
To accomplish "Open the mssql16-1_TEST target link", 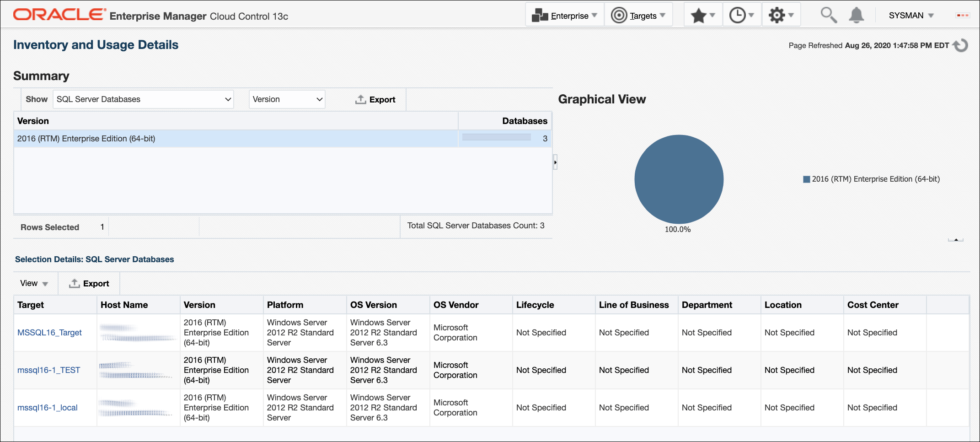I will pyautogui.click(x=48, y=370).
